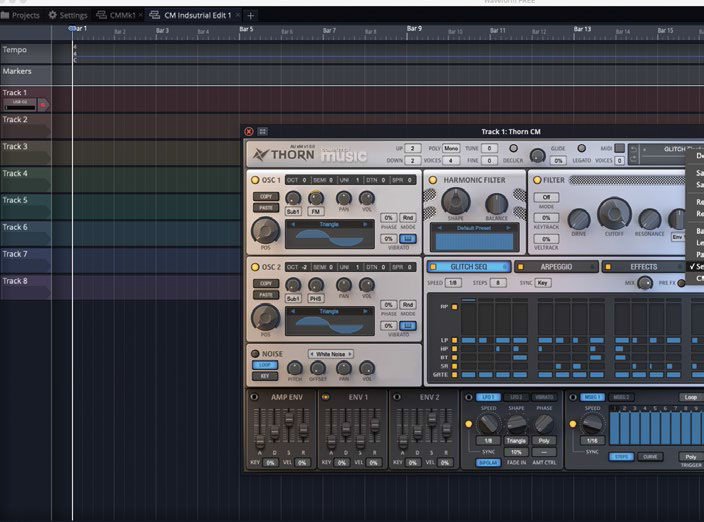The width and height of the screenshot is (704, 522).
Task: Toggle OSC 2 power LED
Action: coord(255,267)
